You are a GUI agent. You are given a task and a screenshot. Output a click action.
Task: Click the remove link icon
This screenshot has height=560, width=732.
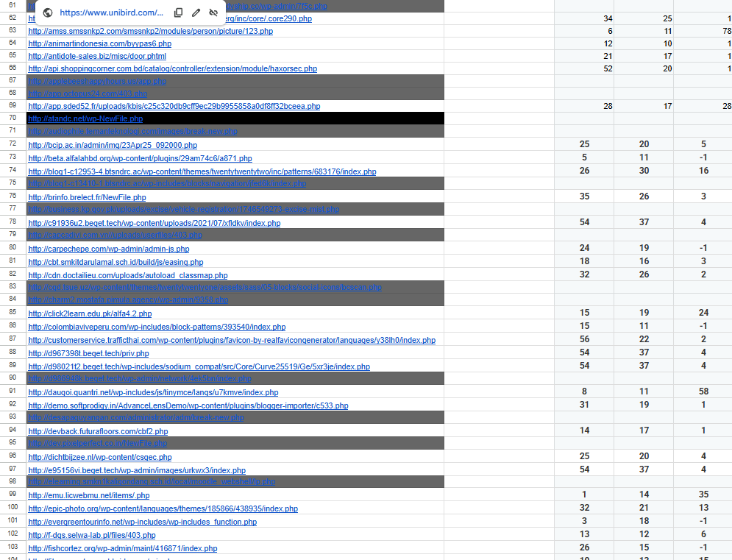[213, 13]
